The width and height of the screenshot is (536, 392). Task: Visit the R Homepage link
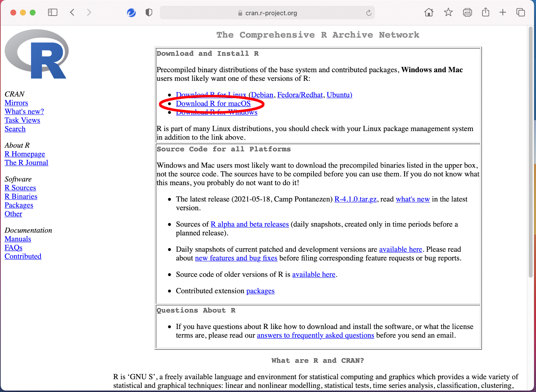pyautogui.click(x=25, y=154)
